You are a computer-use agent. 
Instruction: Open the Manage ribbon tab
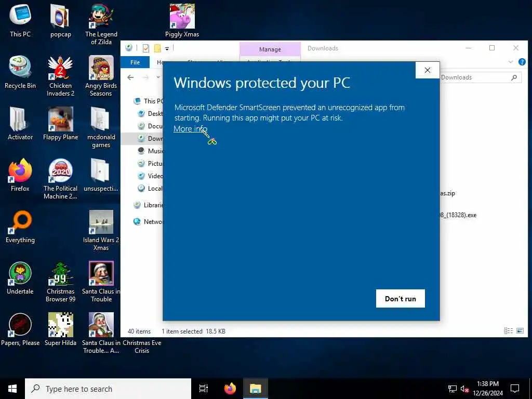point(270,49)
